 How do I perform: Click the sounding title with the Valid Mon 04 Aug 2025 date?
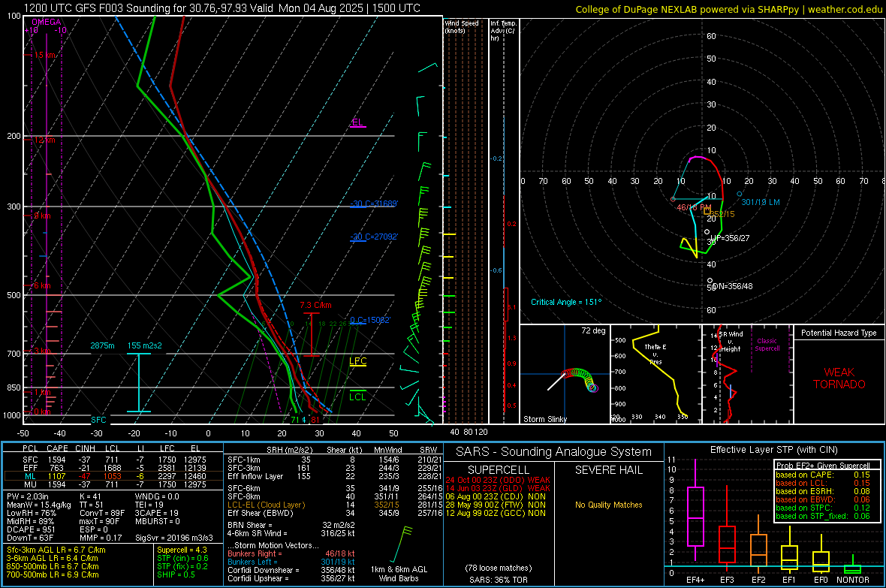(222, 8)
